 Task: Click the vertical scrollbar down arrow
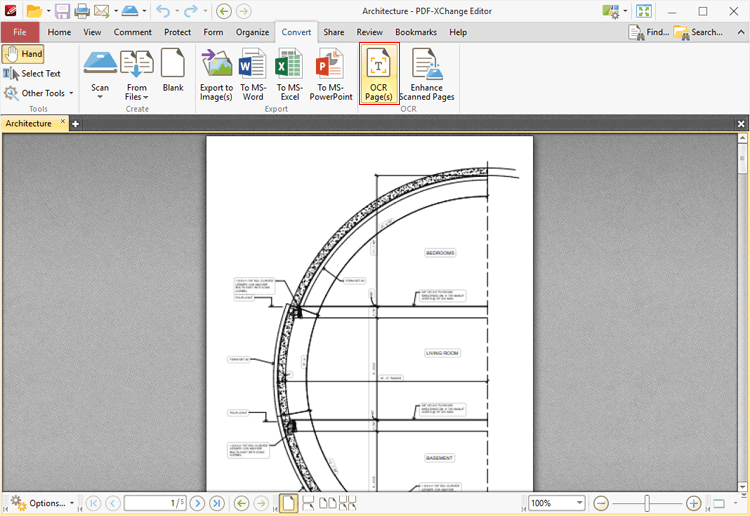742,487
